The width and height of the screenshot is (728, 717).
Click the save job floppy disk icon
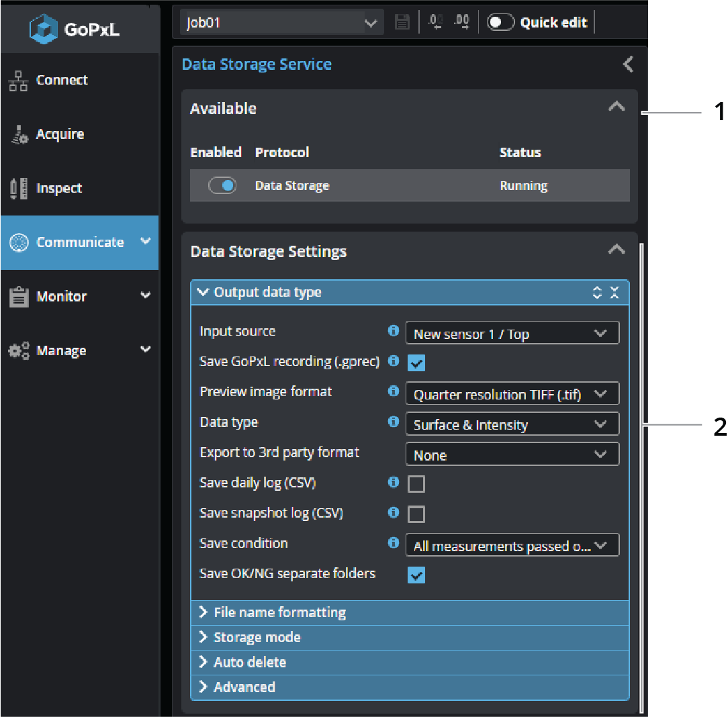pos(402,22)
